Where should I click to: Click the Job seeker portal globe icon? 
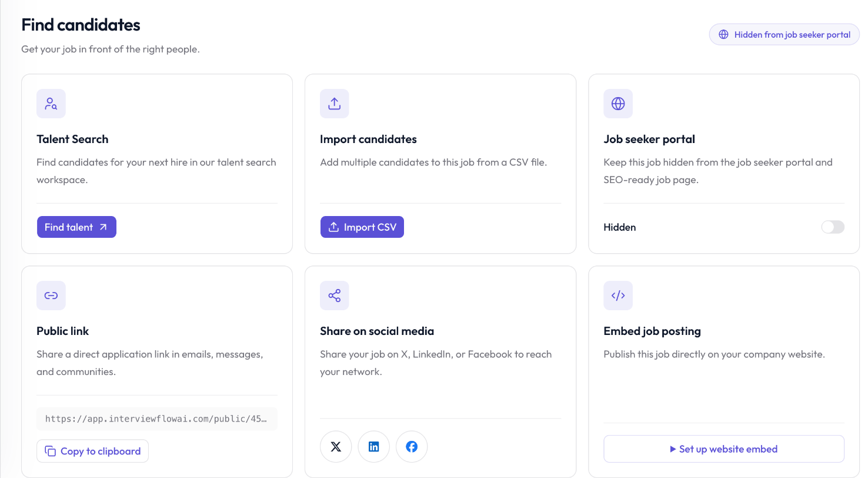click(x=618, y=104)
